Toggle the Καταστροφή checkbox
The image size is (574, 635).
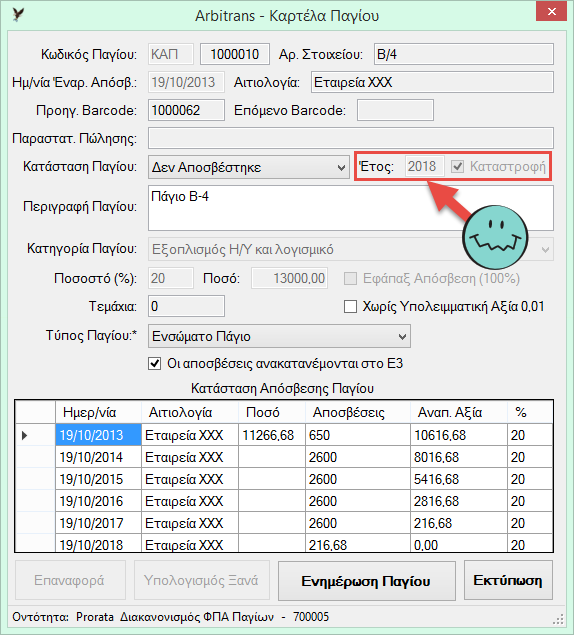click(x=457, y=166)
